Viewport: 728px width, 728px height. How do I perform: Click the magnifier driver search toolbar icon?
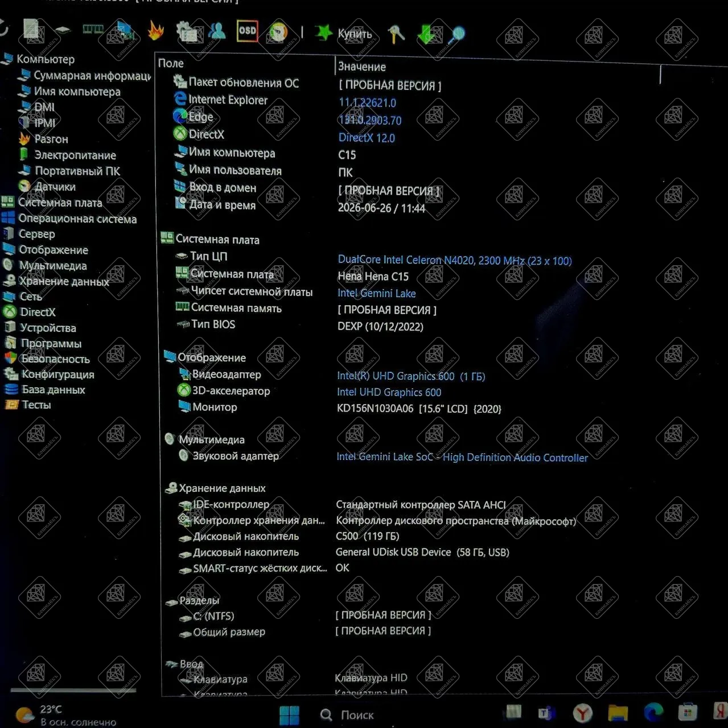tap(456, 35)
